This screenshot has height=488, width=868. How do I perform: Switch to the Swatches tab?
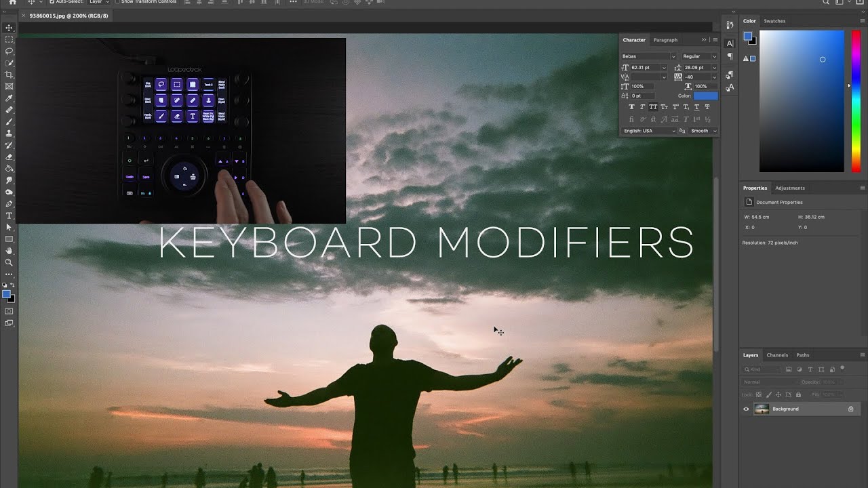coord(774,21)
